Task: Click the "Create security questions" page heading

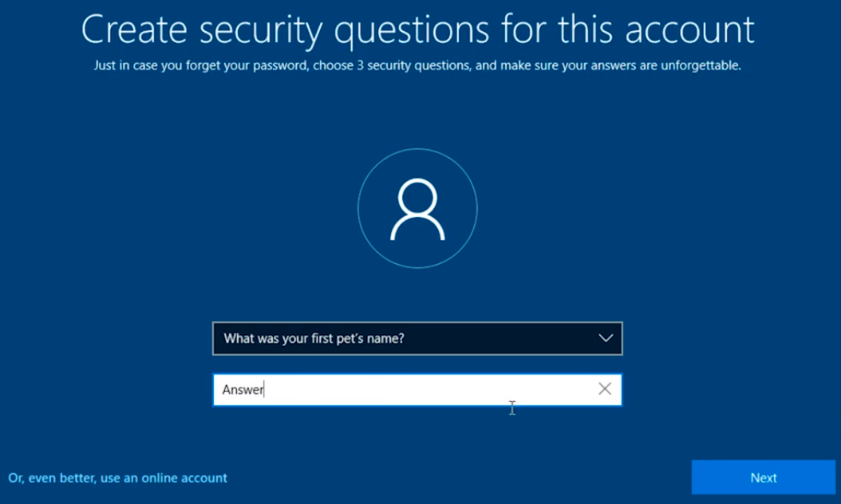Action: (417, 30)
